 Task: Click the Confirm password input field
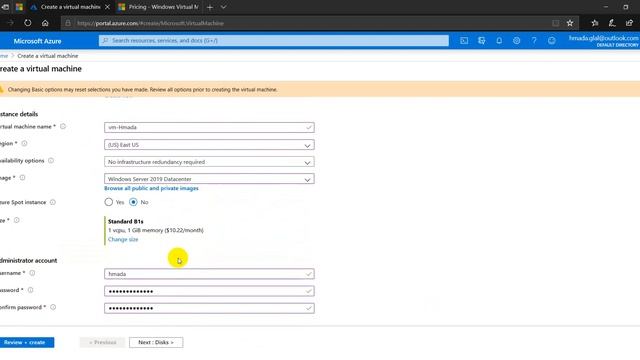209,308
